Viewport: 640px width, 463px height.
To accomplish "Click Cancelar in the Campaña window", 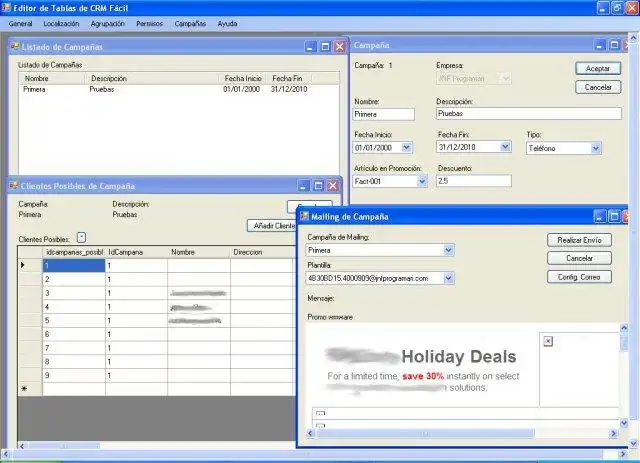I will (598, 87).
